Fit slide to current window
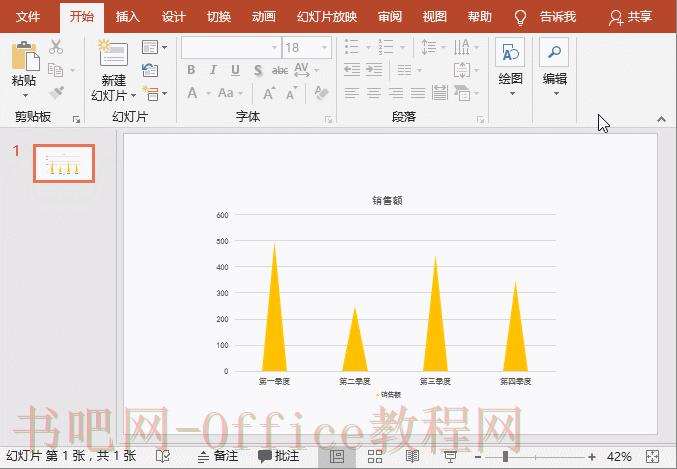Screen dimensions: 677x469 pyautogui.click(x=652, y=456)
